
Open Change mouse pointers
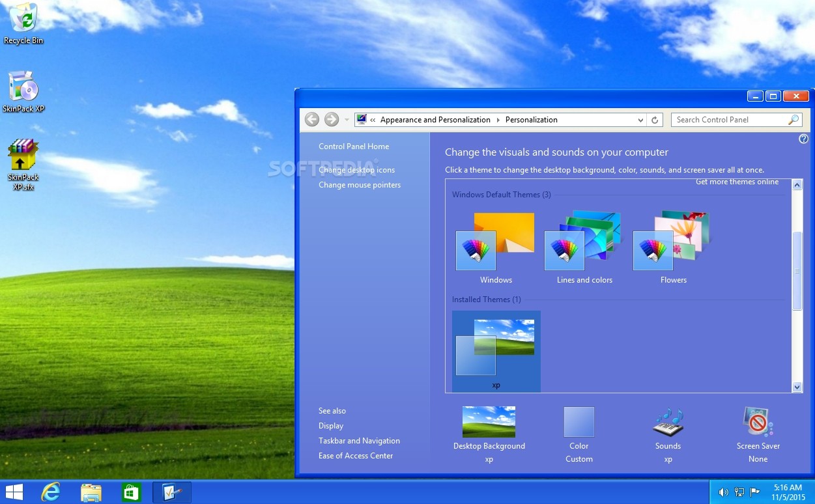tap(360, 184)
